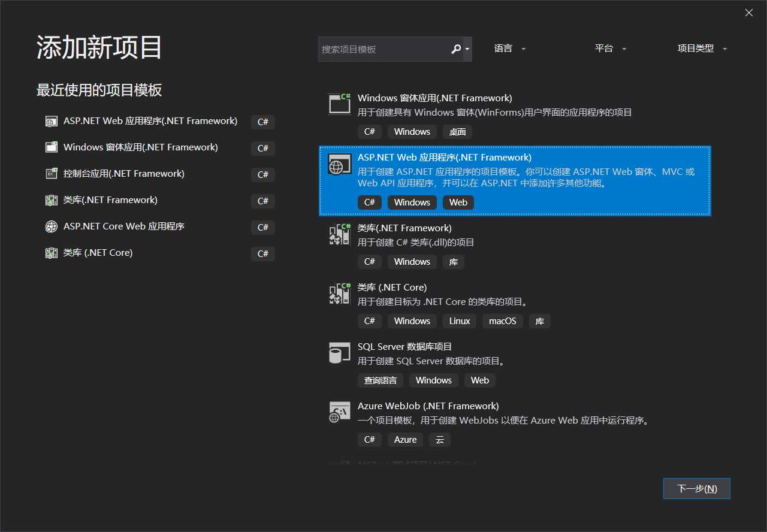Click Azure tag under Azure WebJob

pyautogui.click(x=406, y=440)
